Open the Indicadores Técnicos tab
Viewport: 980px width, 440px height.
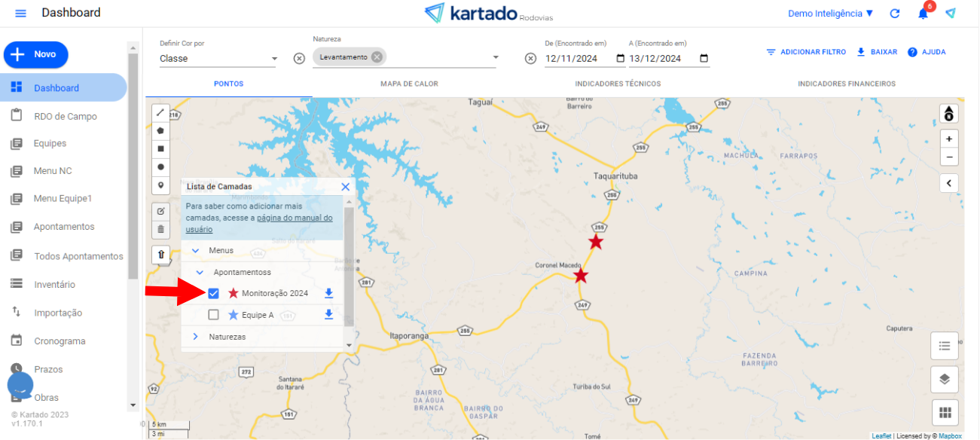(618, 84)
